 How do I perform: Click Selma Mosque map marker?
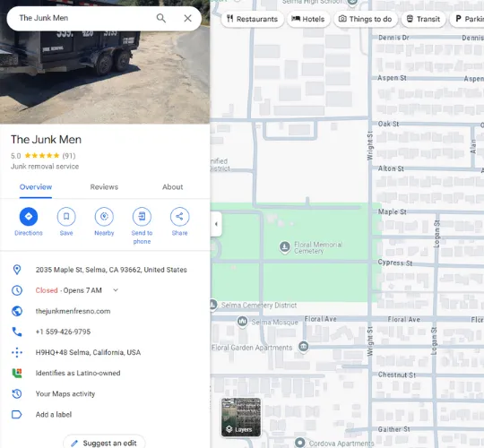(x=243, y=322)
